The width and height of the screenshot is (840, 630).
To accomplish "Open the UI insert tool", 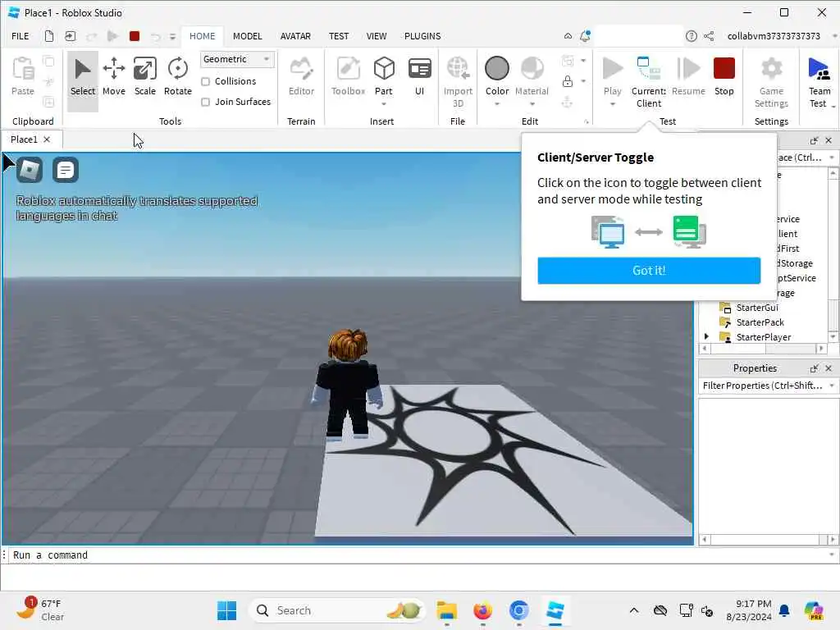I will point(419,78).
